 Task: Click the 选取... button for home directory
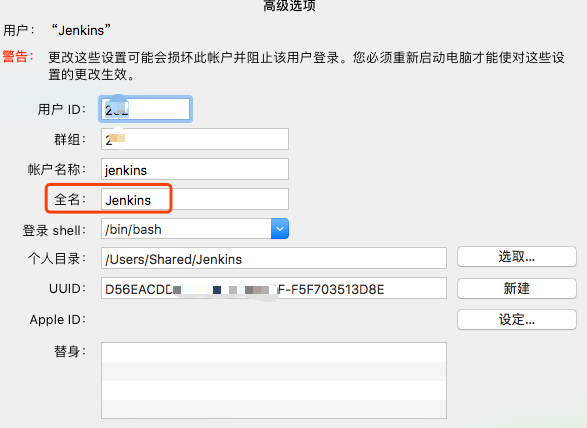(x=517, y=257)
